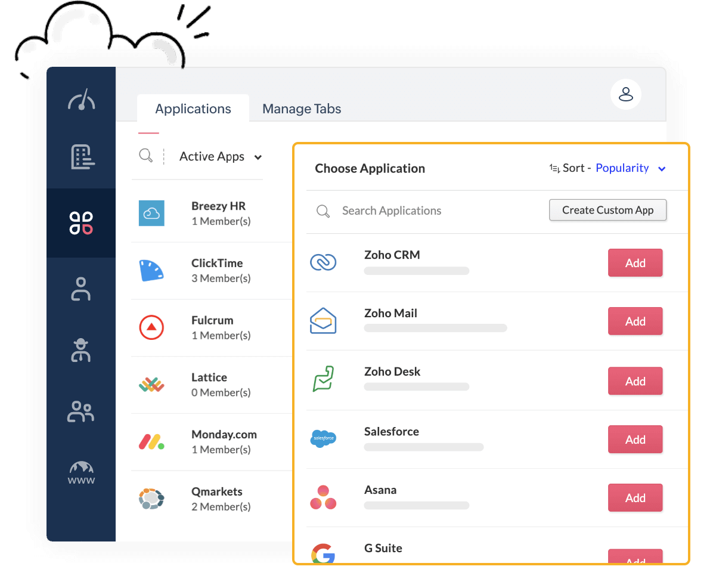Switch to the Applications tab
Image resolution: width=713 pixels, height=588 pixels.
pos(193,109)
